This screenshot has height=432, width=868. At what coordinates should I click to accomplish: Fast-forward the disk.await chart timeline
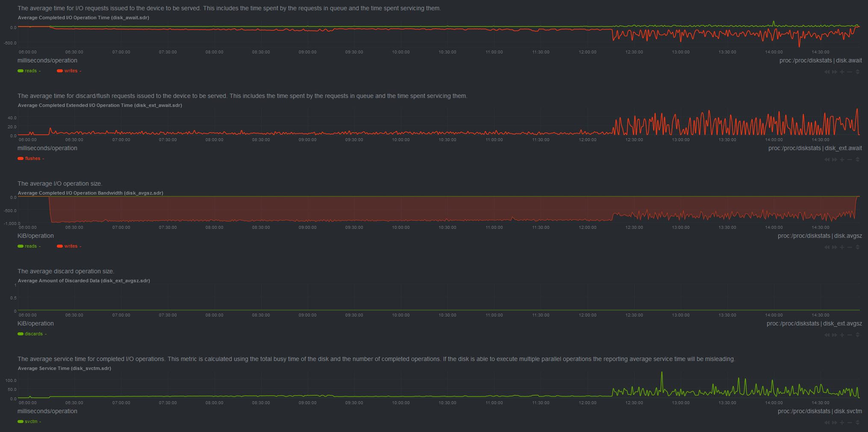point(835,72)
